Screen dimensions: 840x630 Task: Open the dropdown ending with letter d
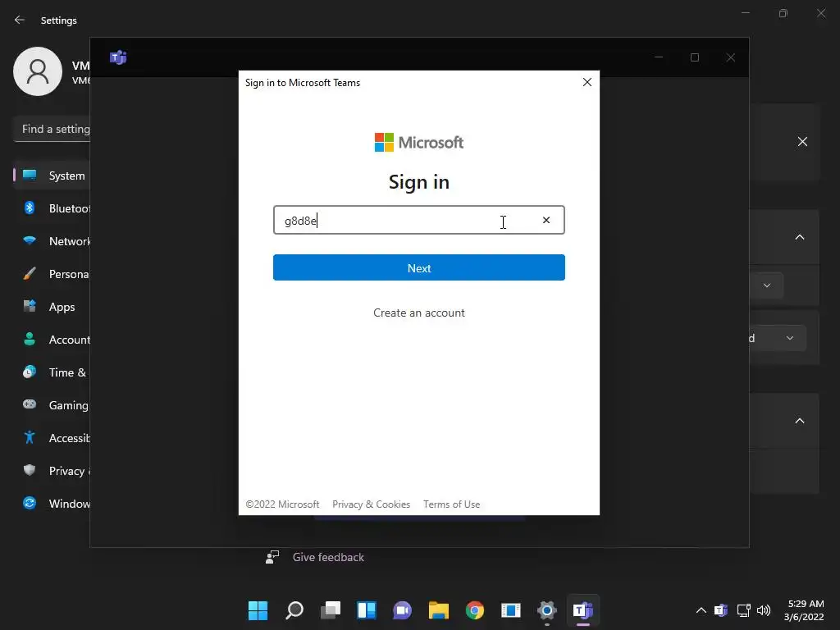pos(778,338)
